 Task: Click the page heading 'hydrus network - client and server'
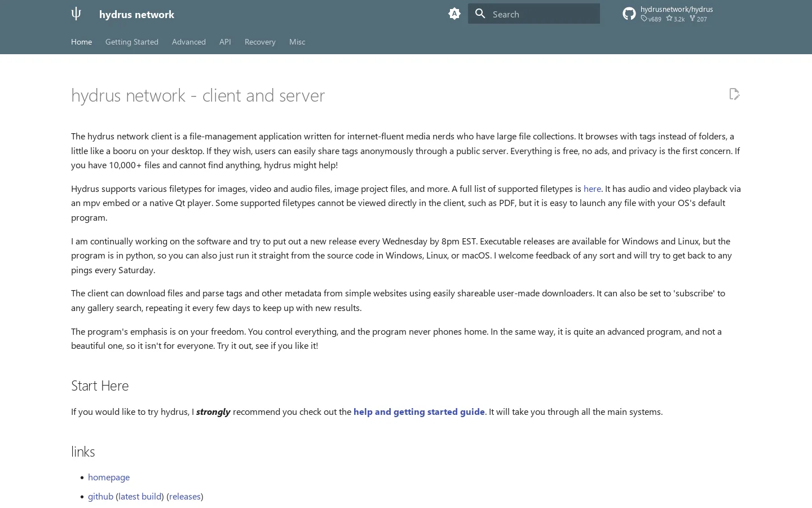click(x=198, y=95)
